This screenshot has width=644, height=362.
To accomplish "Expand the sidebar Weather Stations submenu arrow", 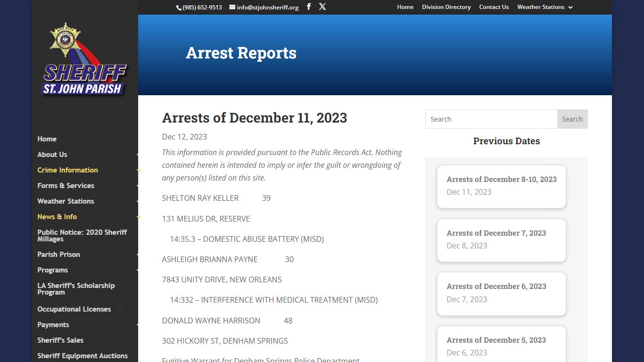I will coord(138,202).
